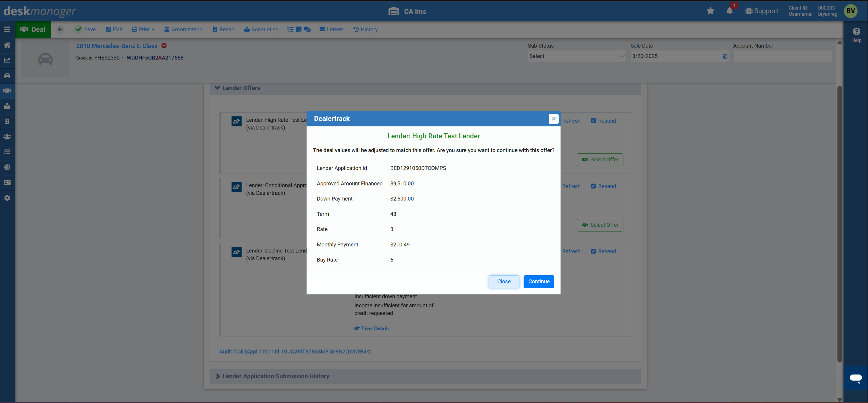This screenshot has width=868, height=403.
Task: Go to the Home sidebar icon
Action: pos(7,45)
